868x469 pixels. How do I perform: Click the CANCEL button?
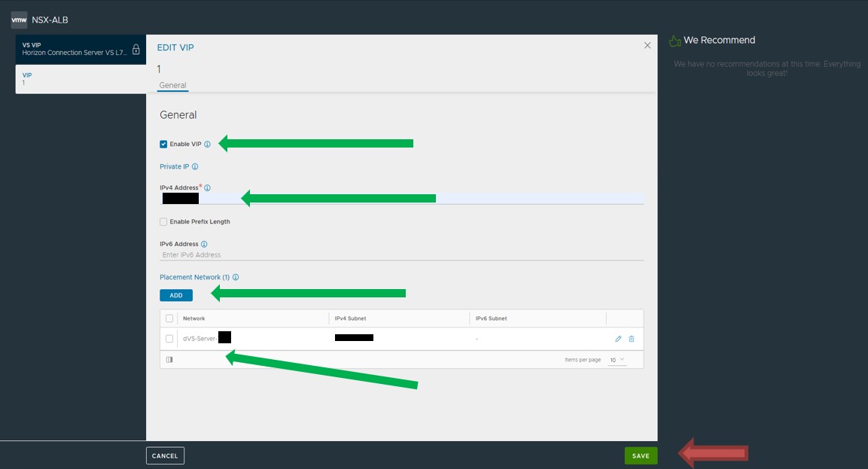165,455
